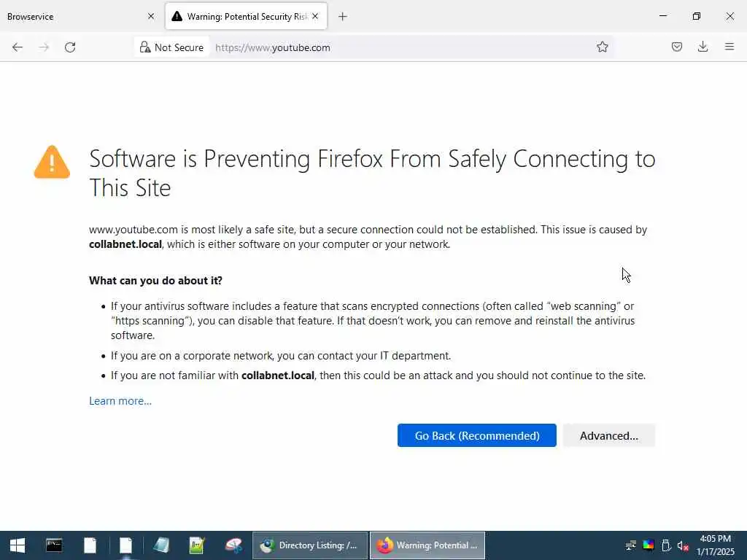Open the Windows Start menu
This screenshot has height=560, width=747.
point(18,545)
